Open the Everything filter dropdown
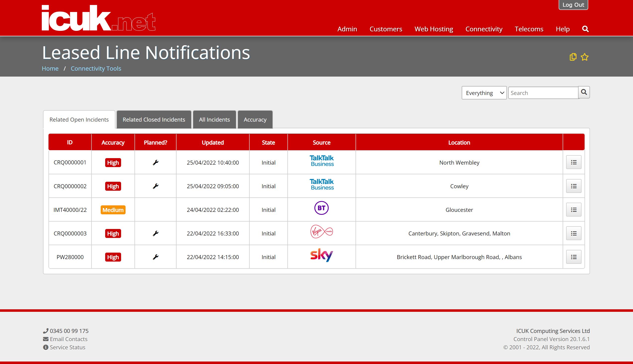This screenshot has width=633, height=364. tap(484, 93)
